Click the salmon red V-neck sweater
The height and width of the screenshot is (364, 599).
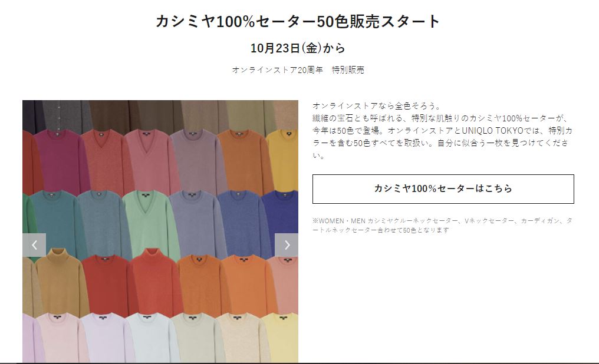[x=104, y=162]
